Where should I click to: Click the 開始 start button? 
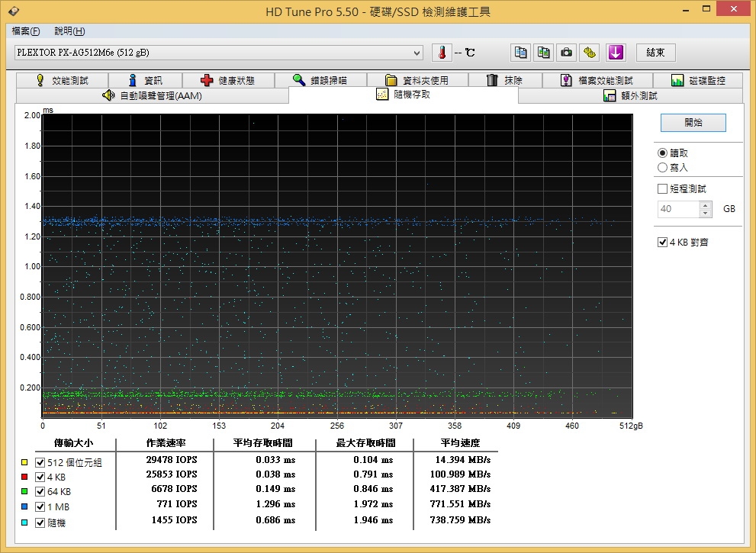click(x=693, y=123)
